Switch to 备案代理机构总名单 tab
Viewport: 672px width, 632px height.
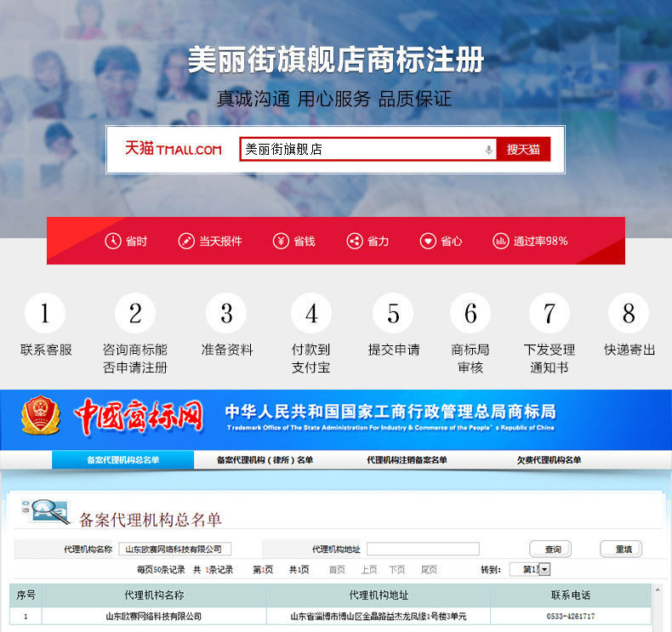point(123,460)
